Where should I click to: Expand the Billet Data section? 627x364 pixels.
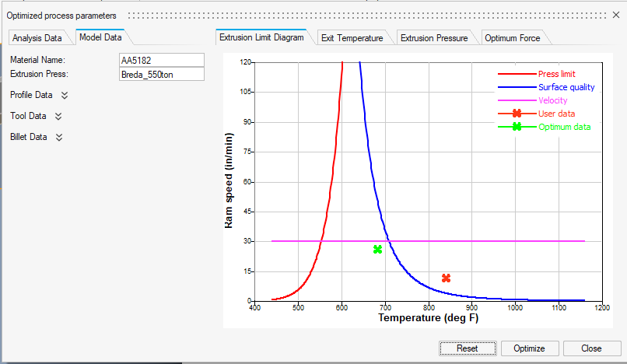click(59, 137)
